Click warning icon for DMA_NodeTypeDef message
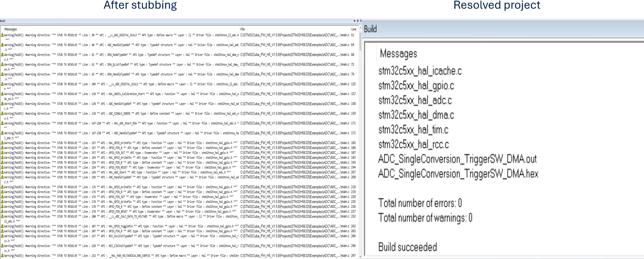Screen dimensions: 644x259 pyautogui.click(x=2, y=55)
